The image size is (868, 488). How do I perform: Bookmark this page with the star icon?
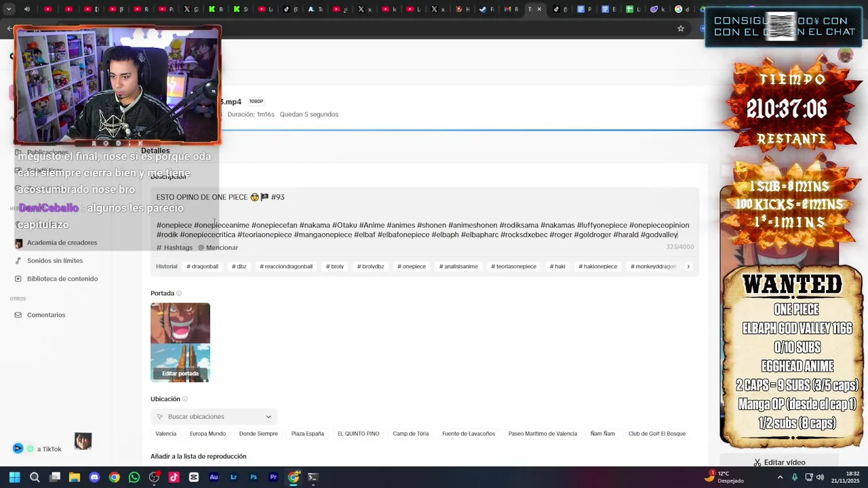[681, 28]
